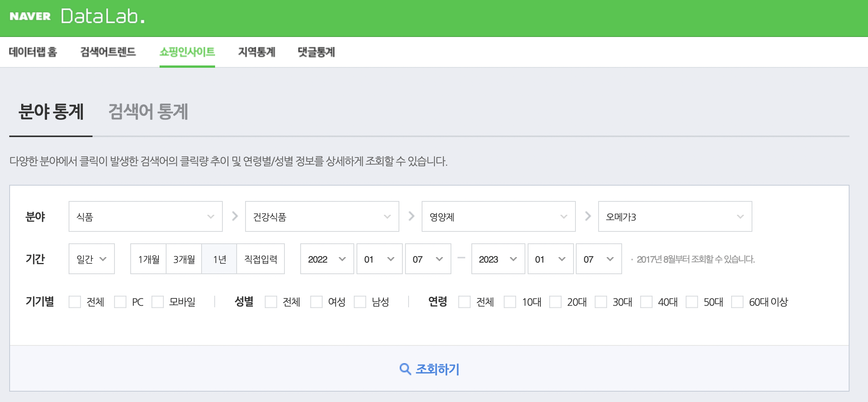Image resolution: width=868 pixels, height=402 pixels.
Task: Click the 기간 row label
Action: [35, 259]
